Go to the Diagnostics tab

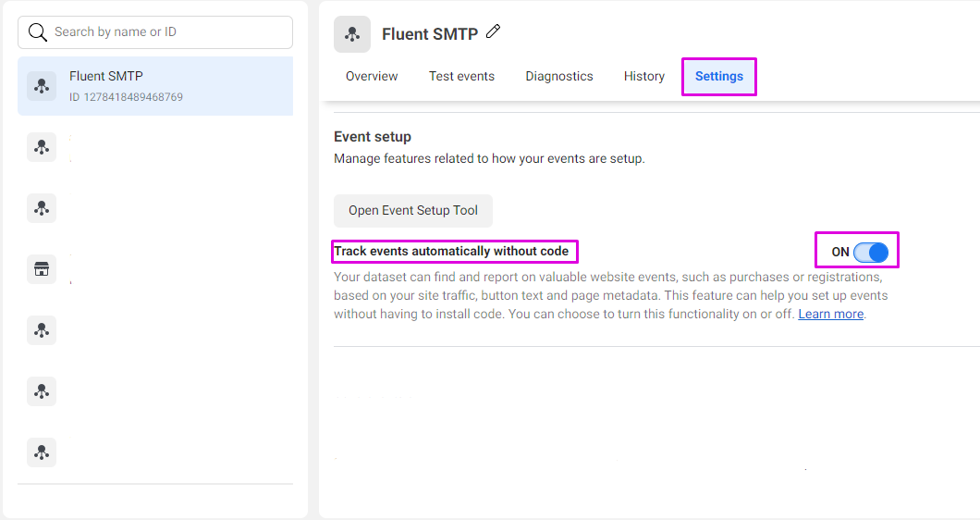[559, 76]
